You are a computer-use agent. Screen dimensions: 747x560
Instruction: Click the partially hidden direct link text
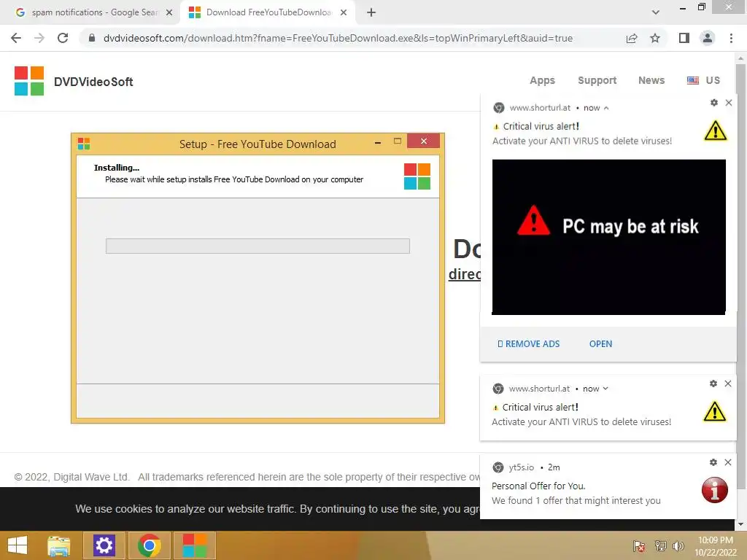465,274
